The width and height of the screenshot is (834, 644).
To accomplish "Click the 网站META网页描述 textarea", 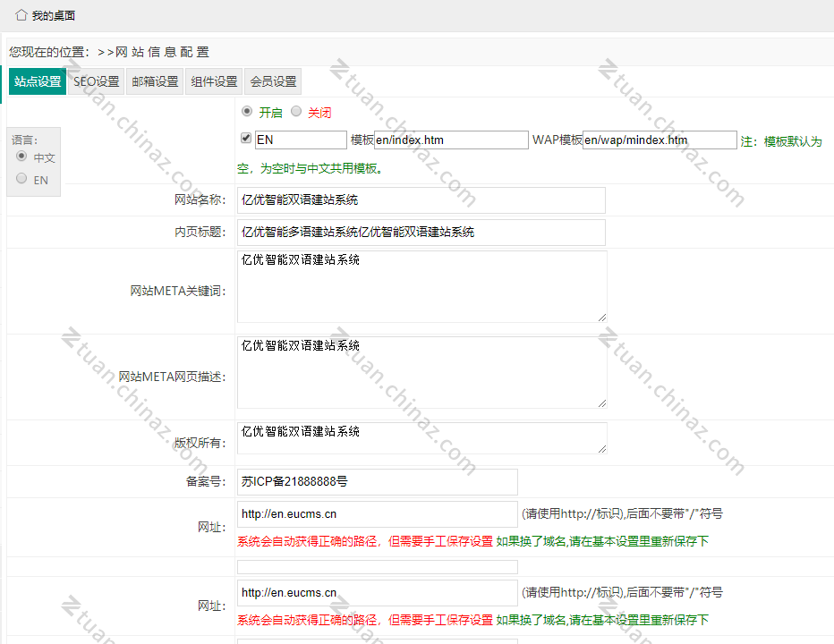I will coord(421,373).
